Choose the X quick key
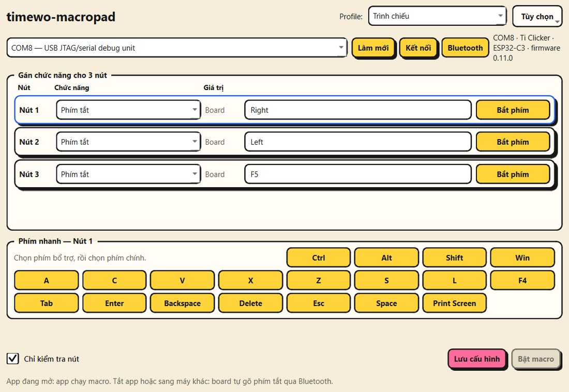 tap(250, 280)
